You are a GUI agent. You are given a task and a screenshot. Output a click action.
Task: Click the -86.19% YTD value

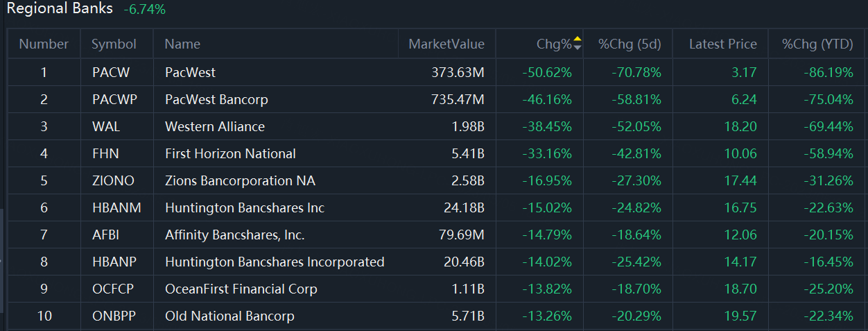(x=828, y=72)
